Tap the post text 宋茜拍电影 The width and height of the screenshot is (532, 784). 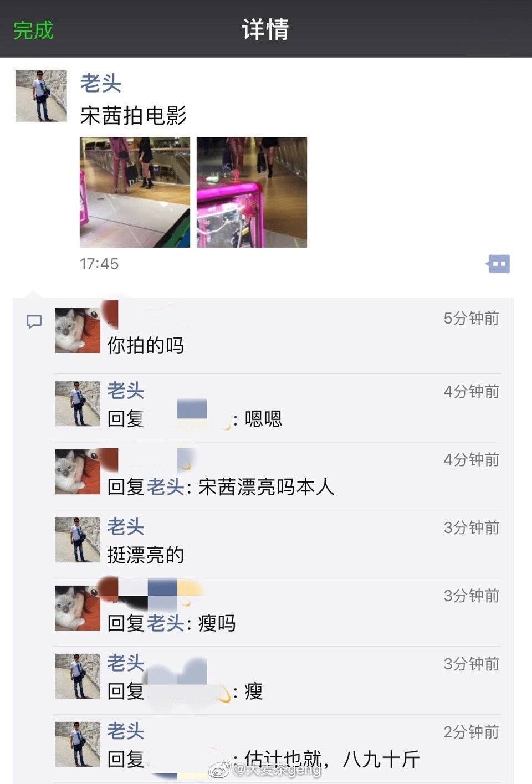pyautogui.click(x=133, y=115)
